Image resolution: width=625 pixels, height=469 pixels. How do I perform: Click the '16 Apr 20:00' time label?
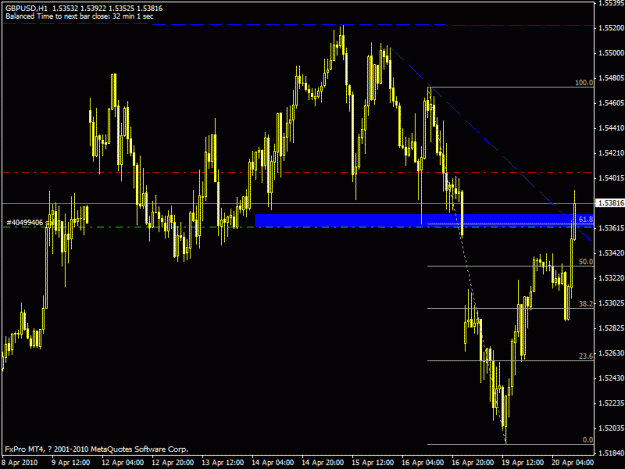click(473, 463)
